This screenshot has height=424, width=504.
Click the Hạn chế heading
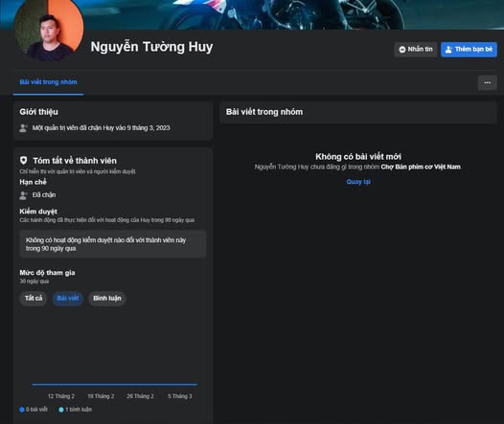[x=33, y=182]
